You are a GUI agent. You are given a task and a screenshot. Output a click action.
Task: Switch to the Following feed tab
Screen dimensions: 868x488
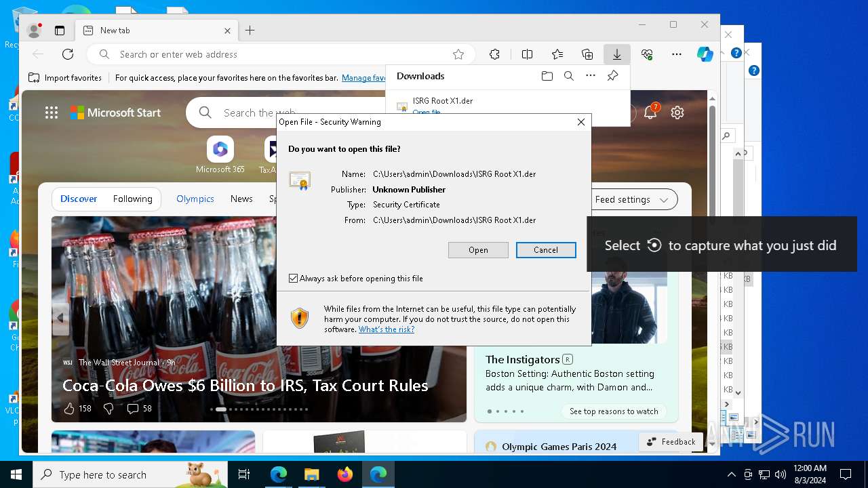click(x=133, y=199)
